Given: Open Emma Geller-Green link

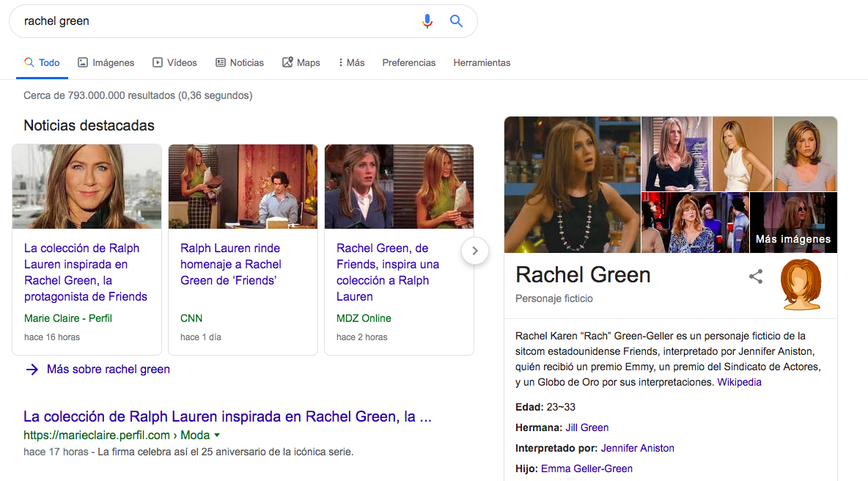Looking at the screenshot, I should [586, 469].
